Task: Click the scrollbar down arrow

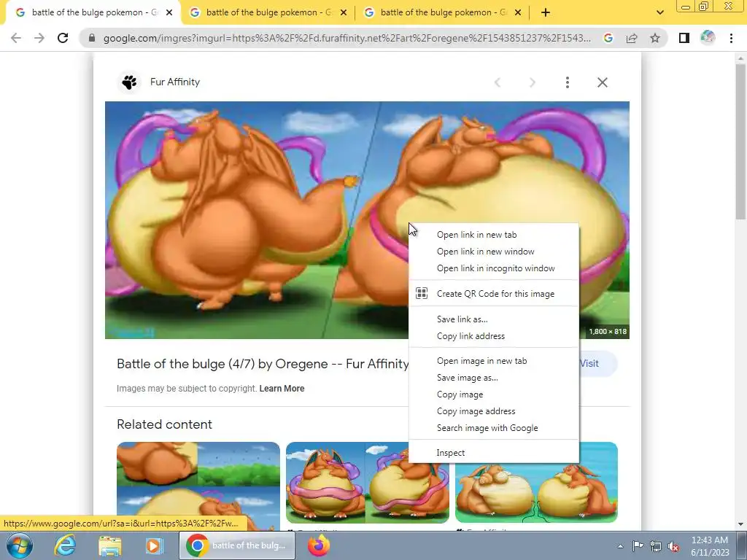Action: tap(740, 524)
